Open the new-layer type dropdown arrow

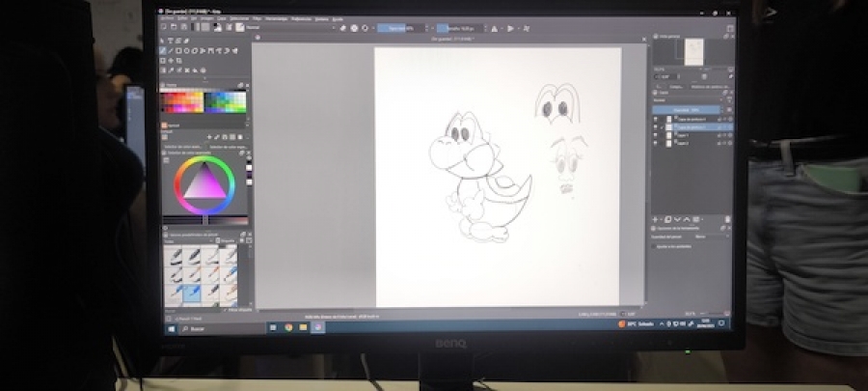(662, 220)
